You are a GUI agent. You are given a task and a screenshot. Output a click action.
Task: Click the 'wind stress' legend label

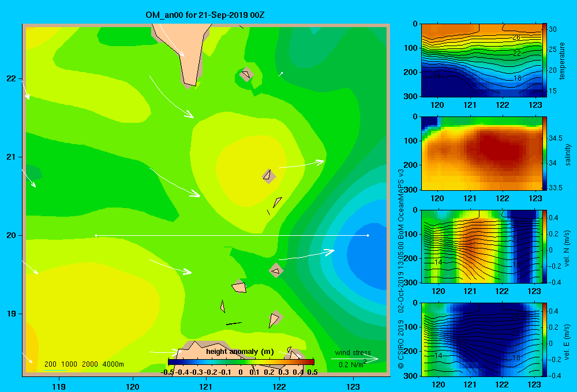point(353,352)
